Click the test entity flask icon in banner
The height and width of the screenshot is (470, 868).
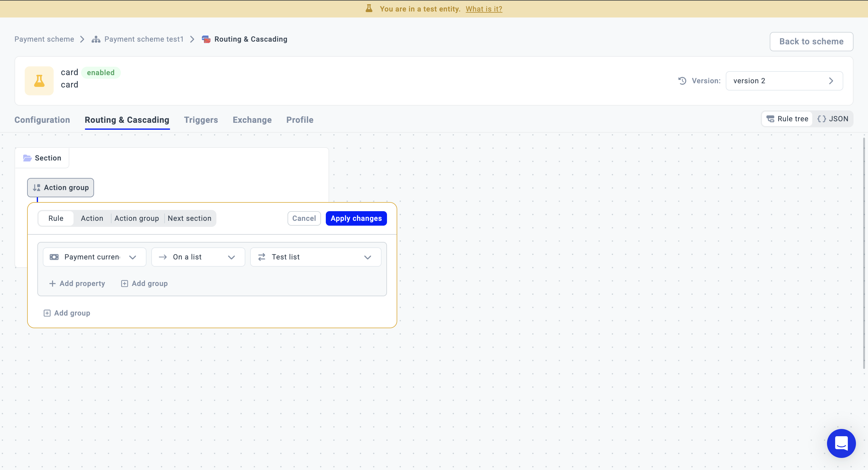point(369,8)
